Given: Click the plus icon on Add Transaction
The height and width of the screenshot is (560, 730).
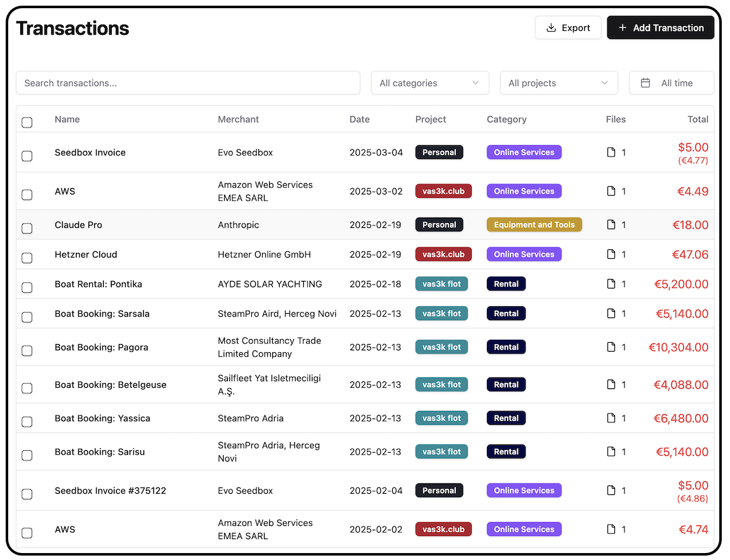Looking at the screenshot, I should click(x=622, y=27).
